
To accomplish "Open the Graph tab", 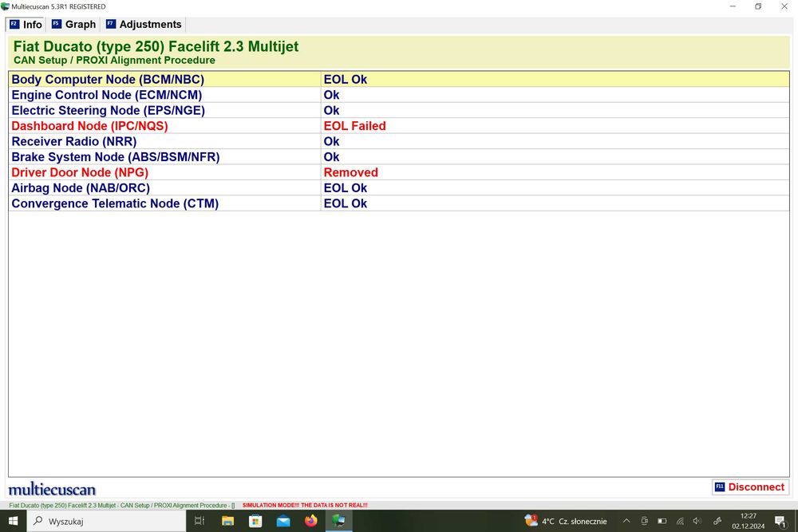I will [x=73, y=25].
